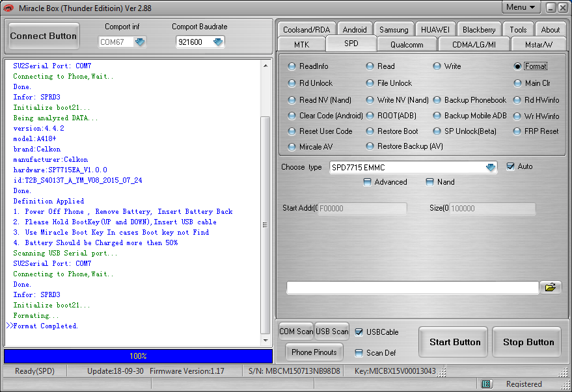The height and width of the screenshot is (392, 572).
Task: Select Mircale AV radio option
Action: coord(310,147)
